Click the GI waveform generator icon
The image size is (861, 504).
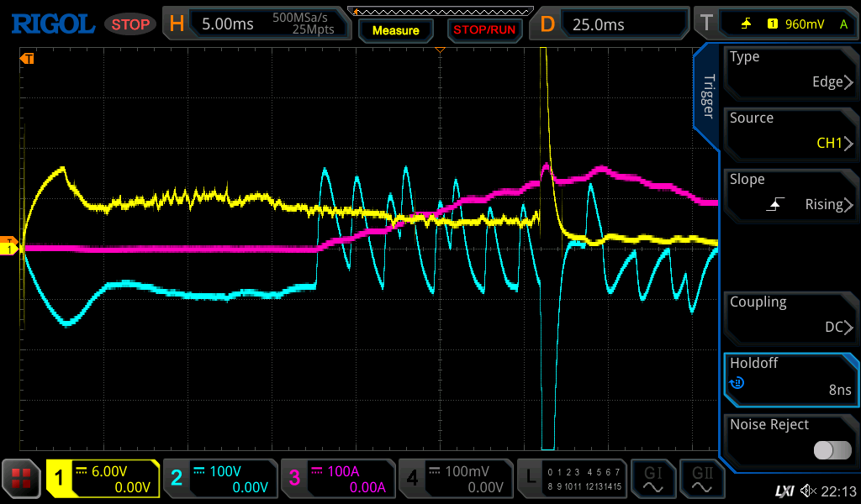coord(653,479)
